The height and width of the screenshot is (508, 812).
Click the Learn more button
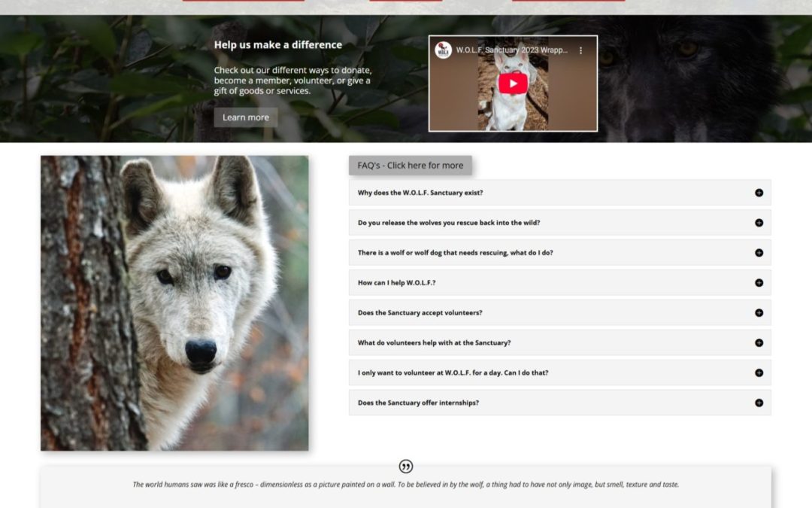[x=246, y=117]
